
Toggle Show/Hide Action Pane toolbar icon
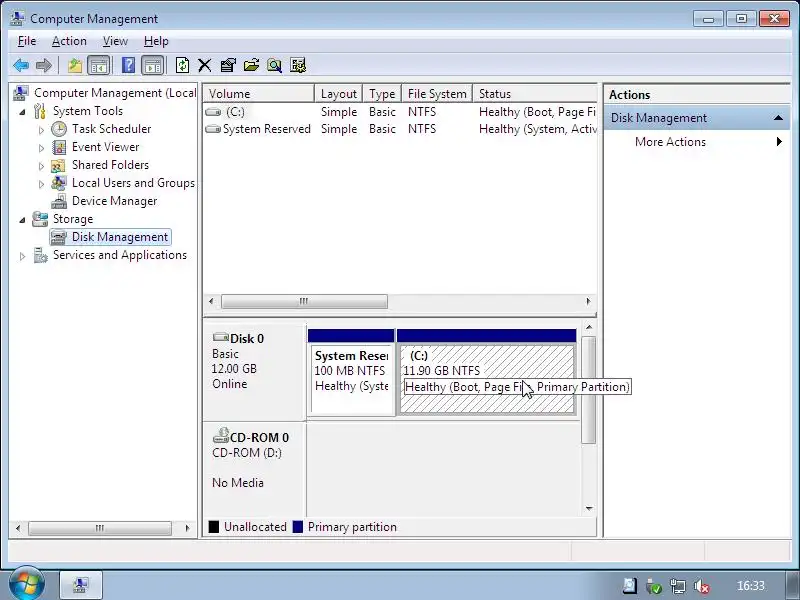[x=153, y=65]
